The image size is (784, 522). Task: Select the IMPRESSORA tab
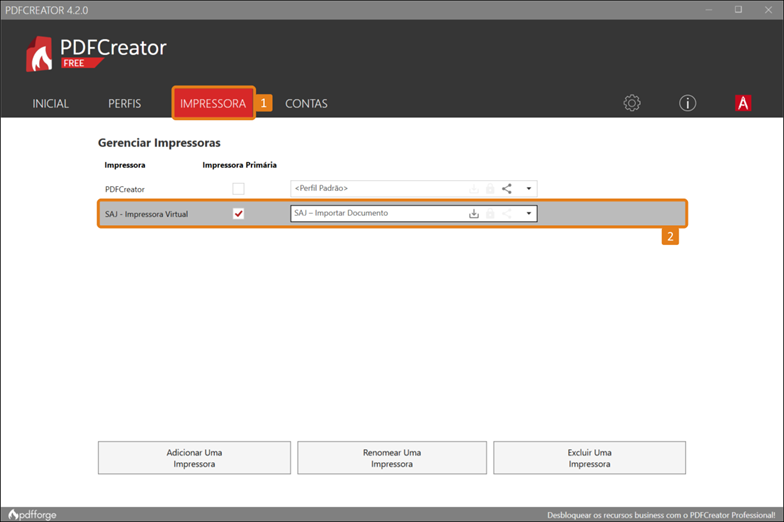[213, 104]
